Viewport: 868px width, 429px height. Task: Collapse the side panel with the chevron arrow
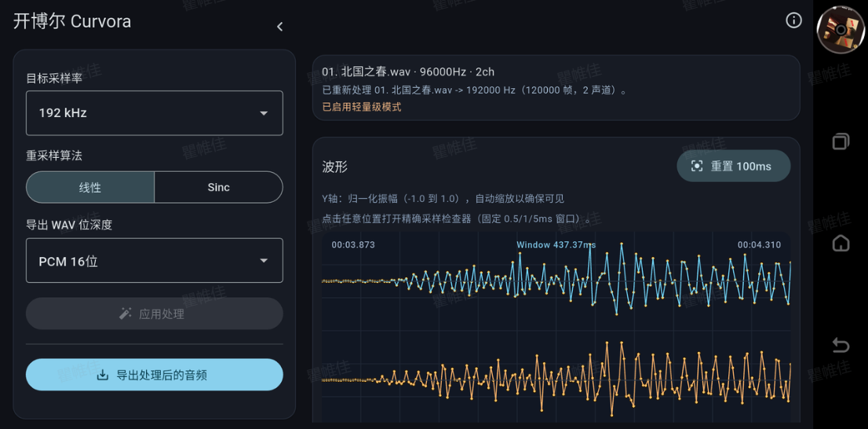coord(279,27)
